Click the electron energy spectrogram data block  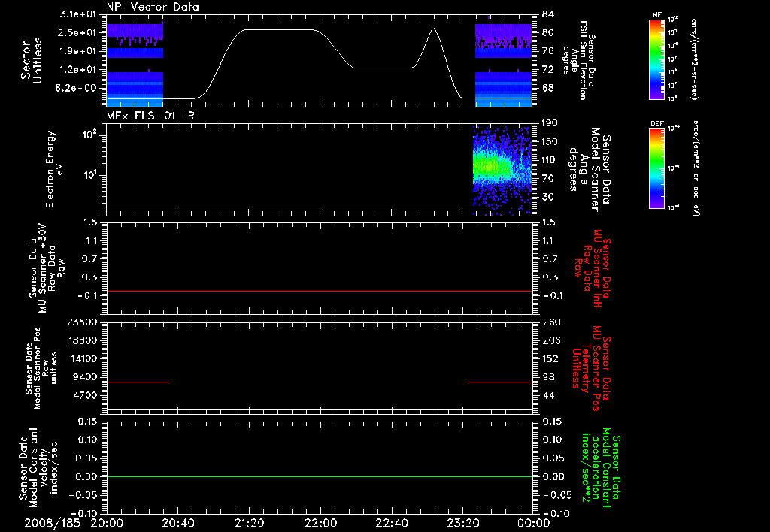[x=502, y=171]
